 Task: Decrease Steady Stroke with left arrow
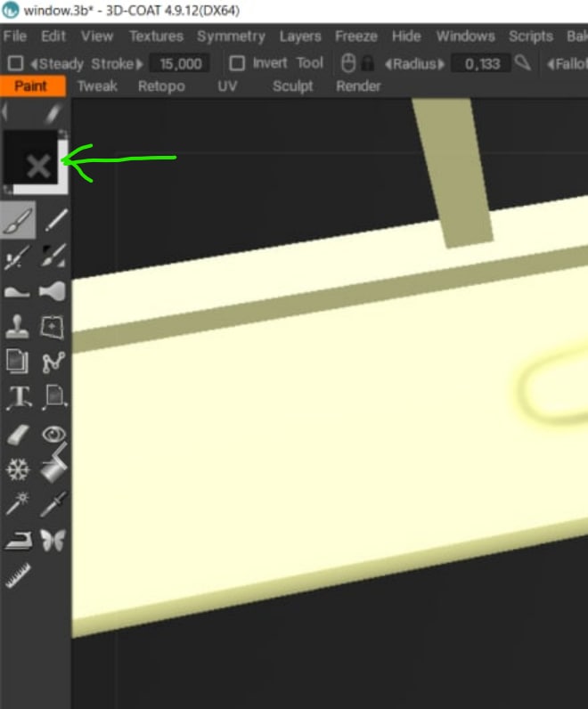click(34, 64)
